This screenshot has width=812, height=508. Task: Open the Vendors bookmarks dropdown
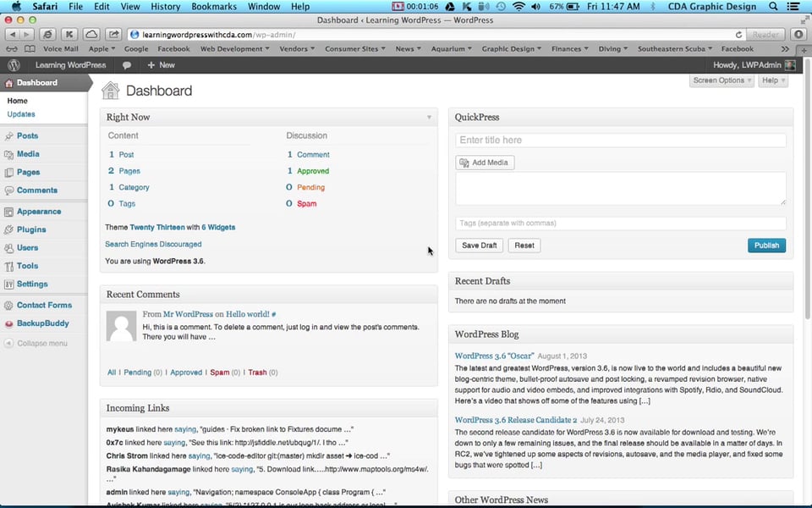click(297, 49)
